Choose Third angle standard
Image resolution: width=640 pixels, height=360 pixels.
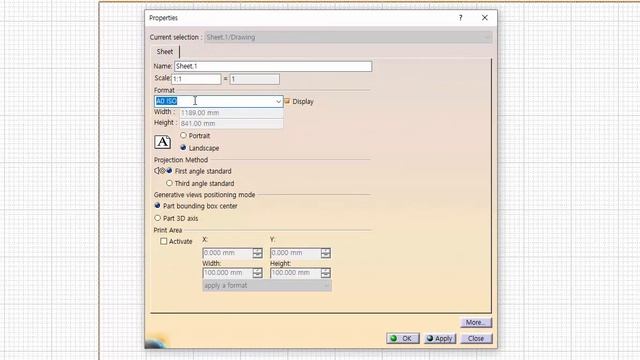click(x=169, y=183)
